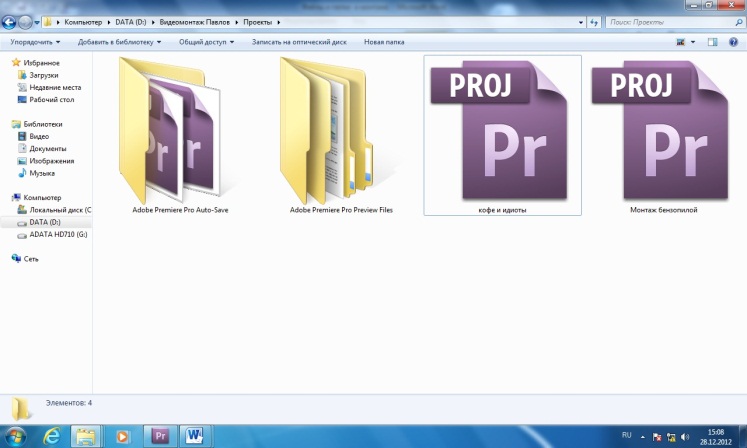Open the Упорядочить menu
747x448 pixels.
click(x=35, y=42)
